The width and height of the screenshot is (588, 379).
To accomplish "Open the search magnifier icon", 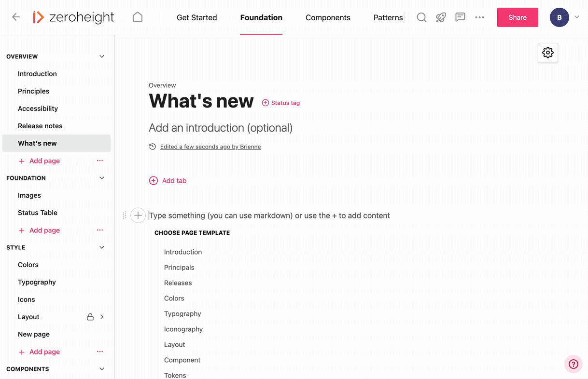I will point(421,17).
